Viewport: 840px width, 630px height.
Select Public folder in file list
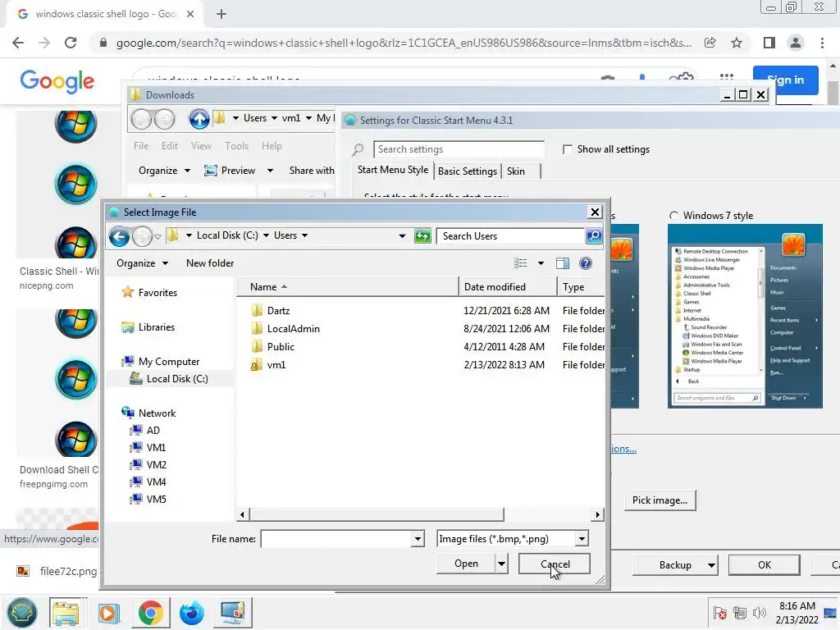click(x=281, y=347)
